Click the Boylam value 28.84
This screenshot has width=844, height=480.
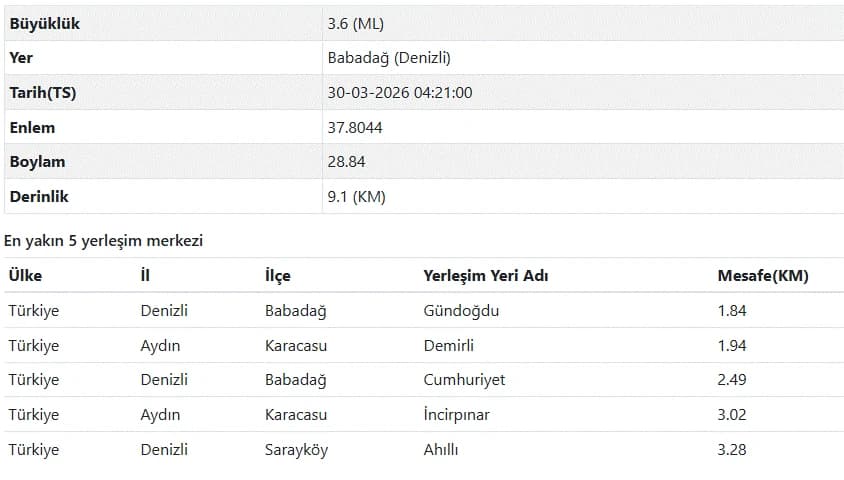coord(346,161)
